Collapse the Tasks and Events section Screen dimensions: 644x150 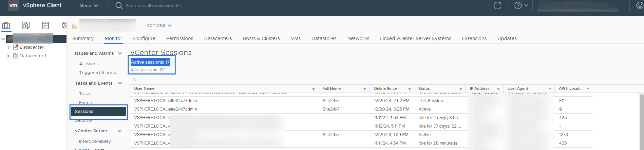(120, 83)
